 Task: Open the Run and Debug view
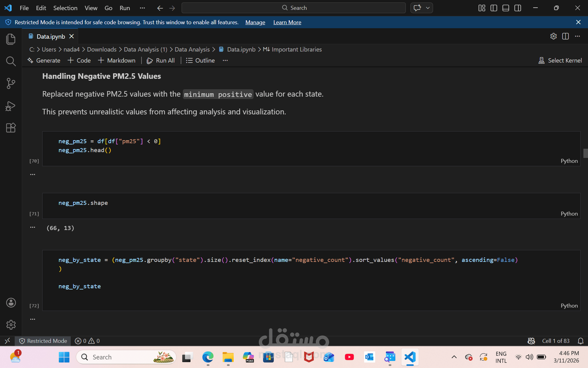11,106
